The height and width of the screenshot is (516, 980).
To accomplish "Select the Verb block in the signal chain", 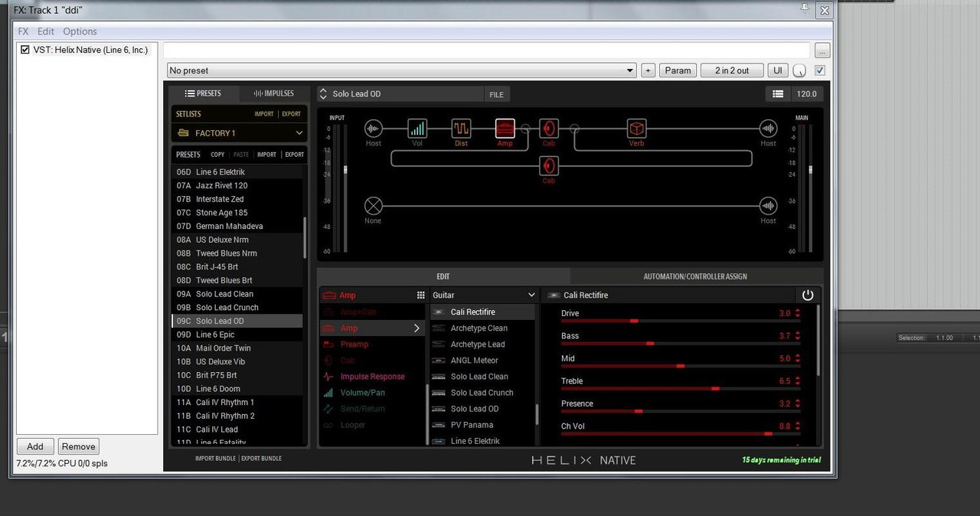I will [x=636, y=128].
